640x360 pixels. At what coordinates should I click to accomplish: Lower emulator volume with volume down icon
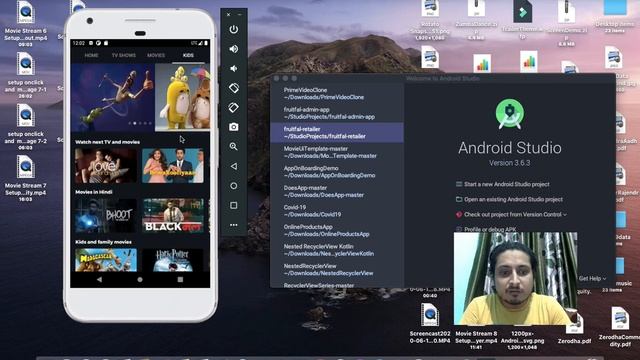click(x=233, y=69)
